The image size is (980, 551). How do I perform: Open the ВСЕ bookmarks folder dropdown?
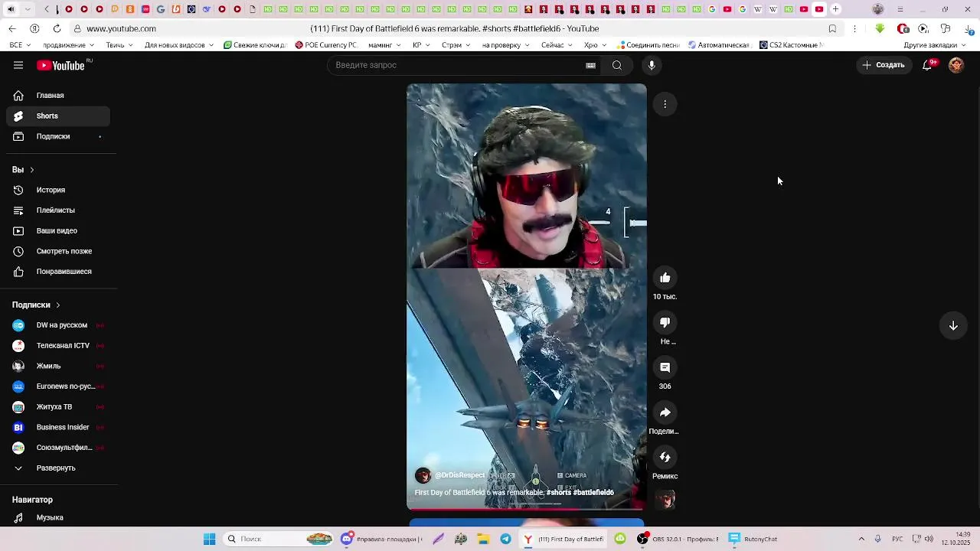[x=20, y=45]
